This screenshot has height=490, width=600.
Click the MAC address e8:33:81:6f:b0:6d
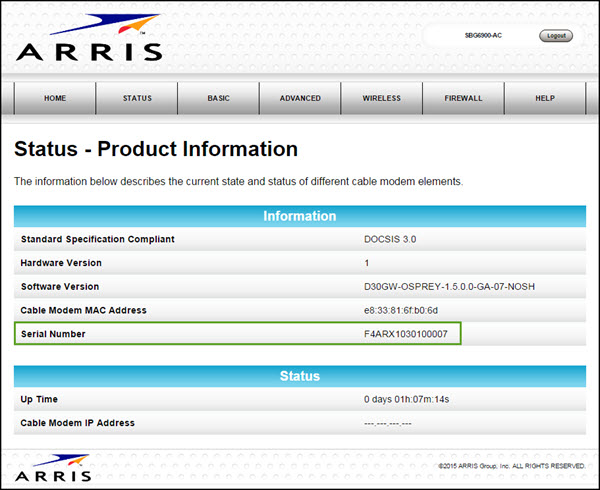coord(403,310)
